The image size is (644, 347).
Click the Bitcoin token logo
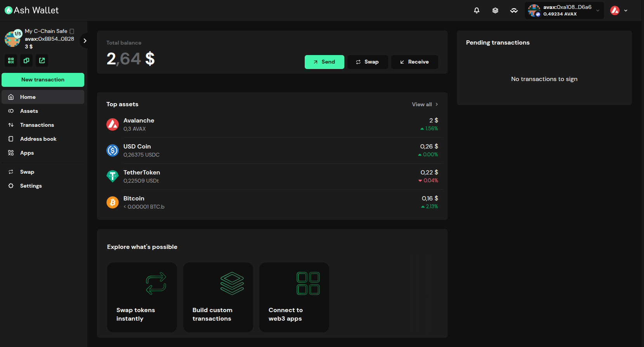click(113, 202)
